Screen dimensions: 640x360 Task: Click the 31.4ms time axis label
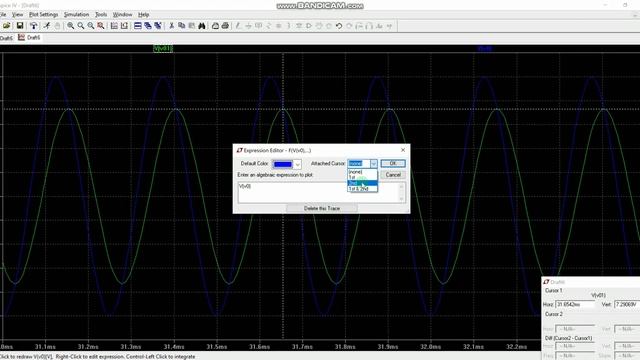tap(174, 347)
